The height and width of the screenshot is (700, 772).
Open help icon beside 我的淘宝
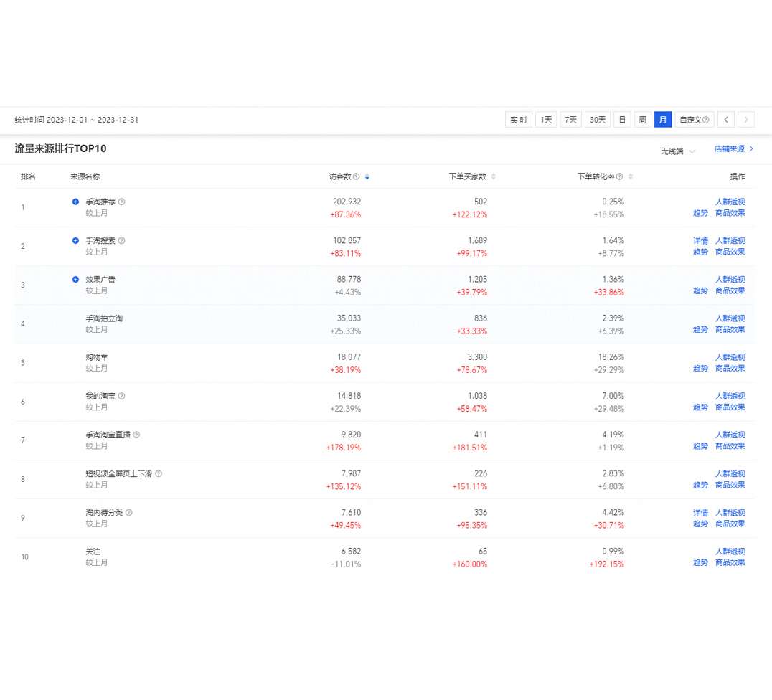pyautogui.click(x=121, y=397)
